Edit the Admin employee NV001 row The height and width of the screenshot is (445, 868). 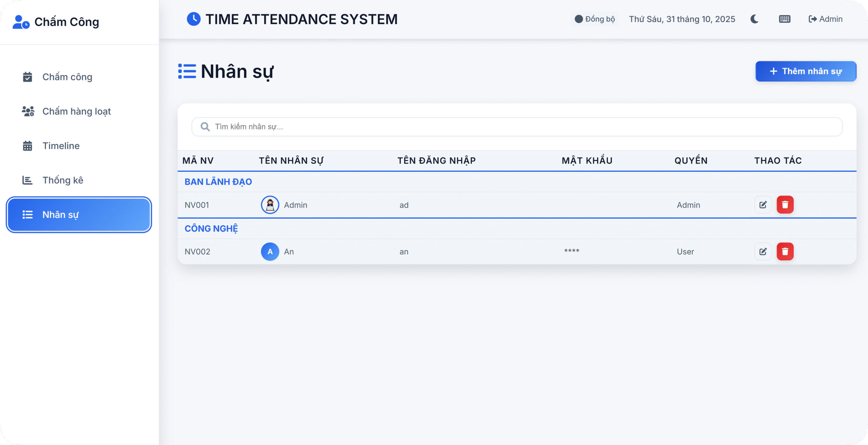[763, 205]
